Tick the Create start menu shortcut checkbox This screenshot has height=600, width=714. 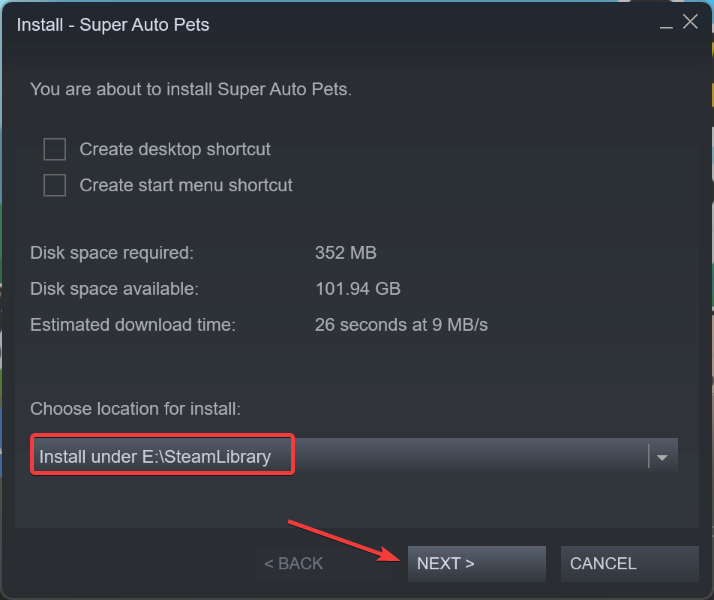[55, 185]
